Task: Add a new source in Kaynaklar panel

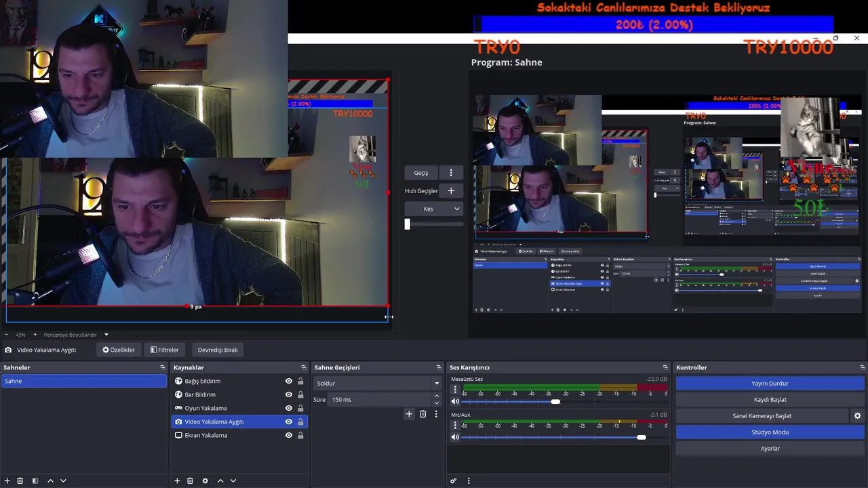Action: [177, 481]
